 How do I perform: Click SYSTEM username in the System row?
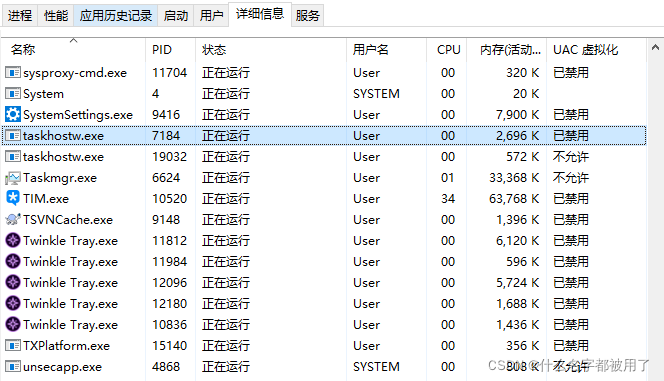(376, 94)
